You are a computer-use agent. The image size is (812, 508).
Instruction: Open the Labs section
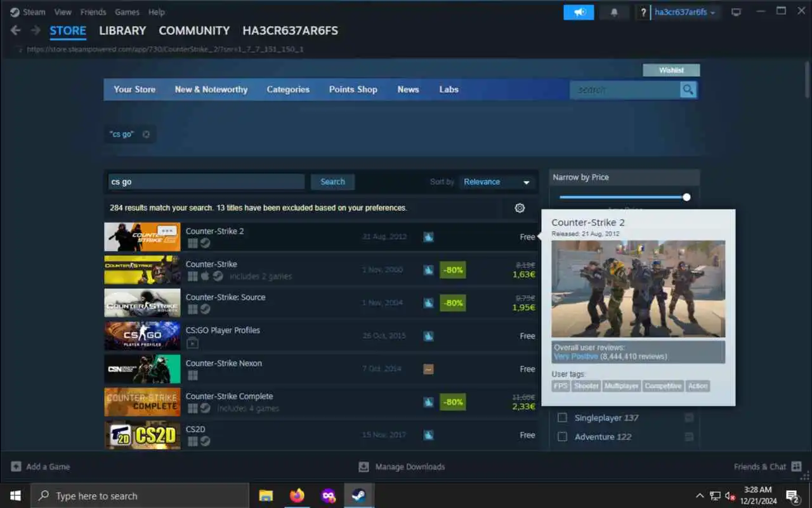pos(449,90)
